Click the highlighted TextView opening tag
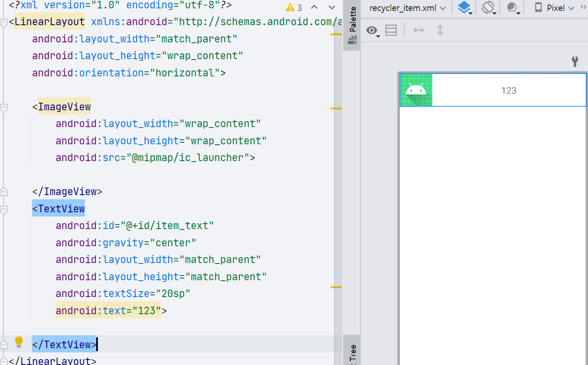Viewport: 588px width, 365px height. tap(58, 209)
